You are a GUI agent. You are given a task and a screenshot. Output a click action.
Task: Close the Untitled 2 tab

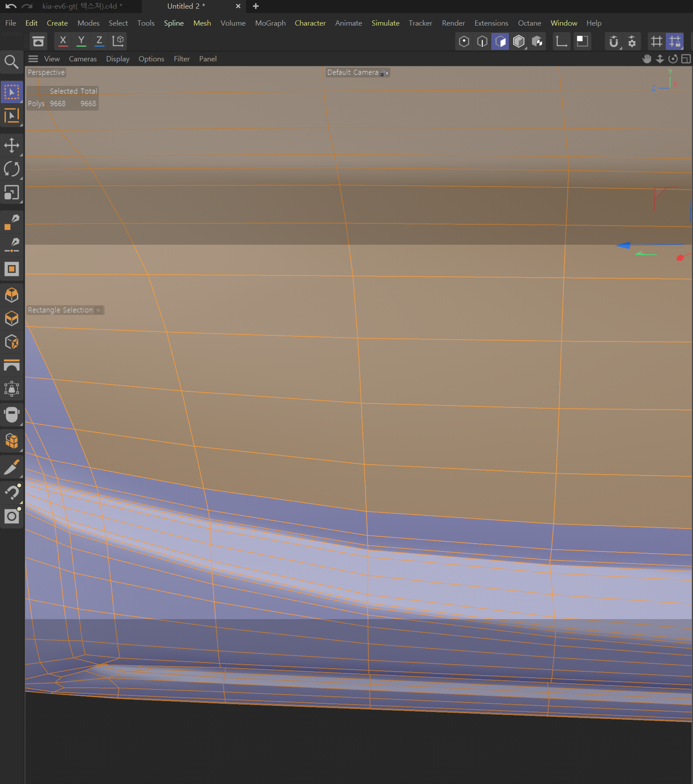tap(238, 6)
